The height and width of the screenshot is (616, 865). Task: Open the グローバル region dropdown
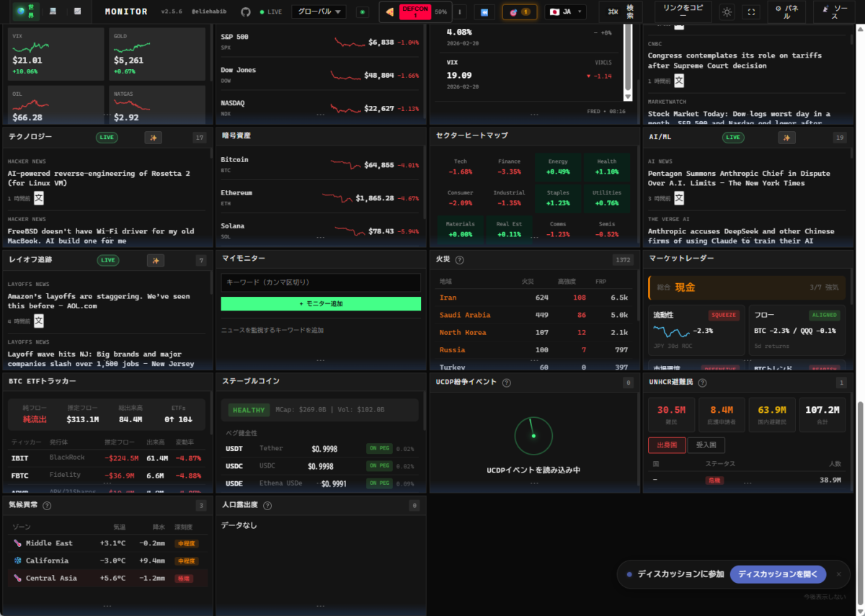point(319,12)
